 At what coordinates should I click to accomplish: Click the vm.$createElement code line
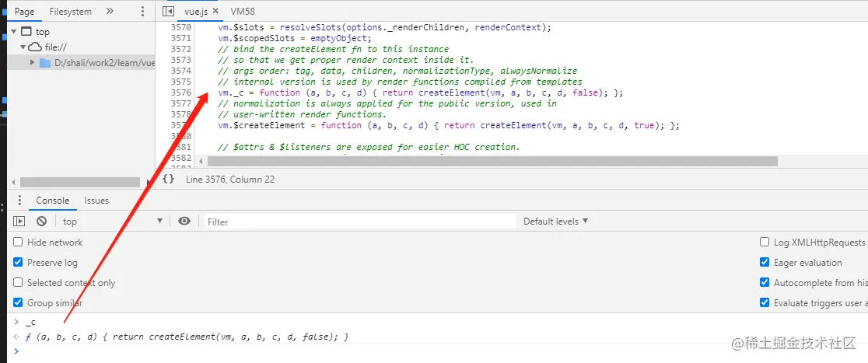(x=449, y=125)
